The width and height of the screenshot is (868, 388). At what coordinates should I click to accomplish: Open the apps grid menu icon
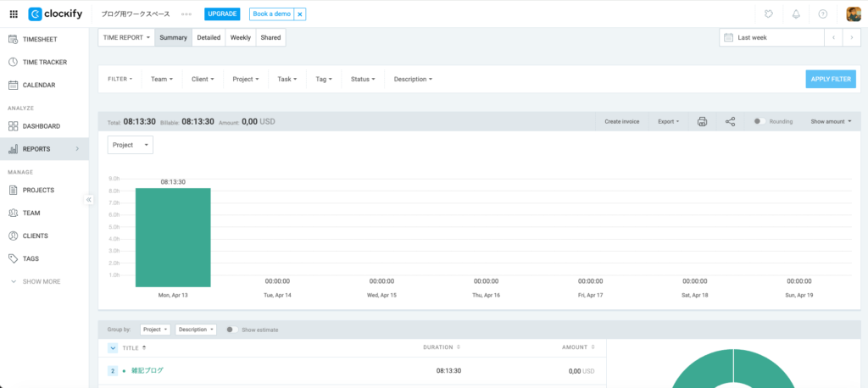coord(14,14)
